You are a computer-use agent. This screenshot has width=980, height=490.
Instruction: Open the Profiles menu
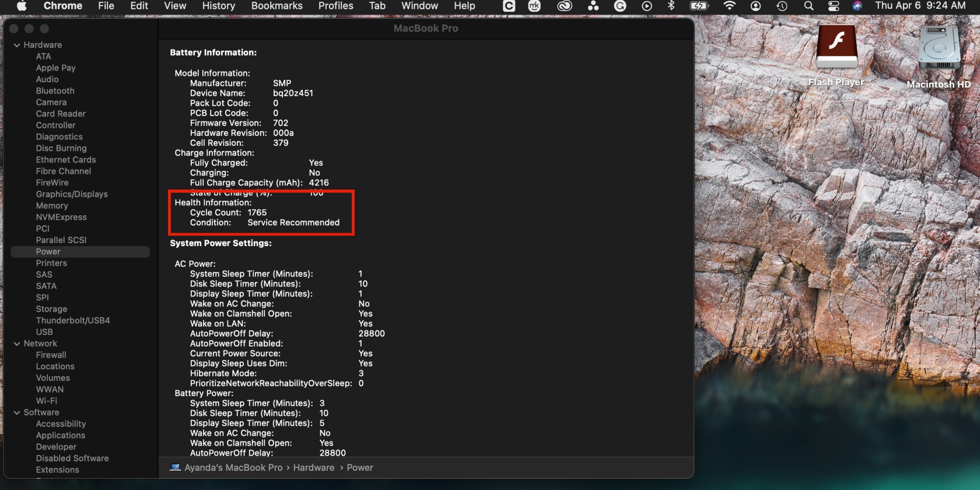(336, 6)
